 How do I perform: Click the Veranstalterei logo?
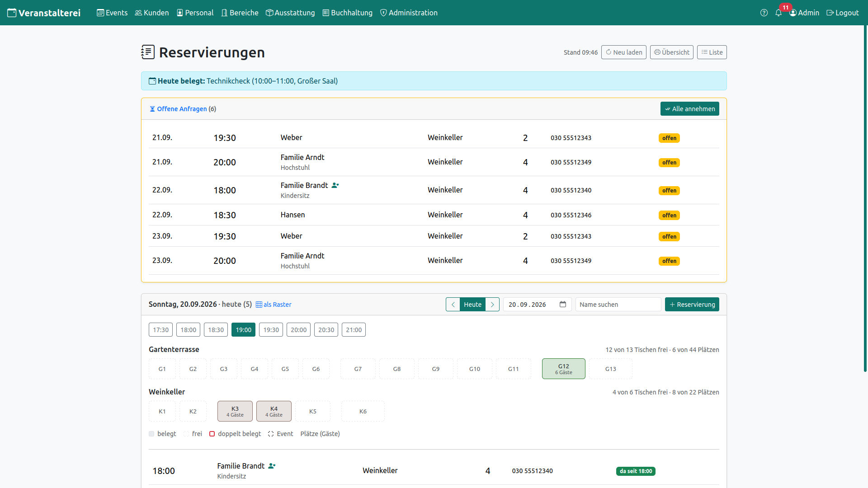point(44,13)
